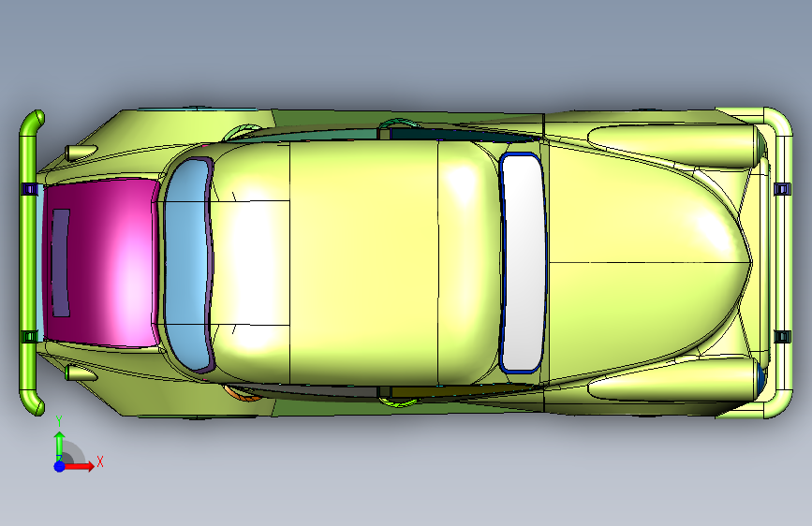Pick the orange loop near lower windshield corner
Image resolution: width=812 pixels, height=526 pixels.
(242, 393)
